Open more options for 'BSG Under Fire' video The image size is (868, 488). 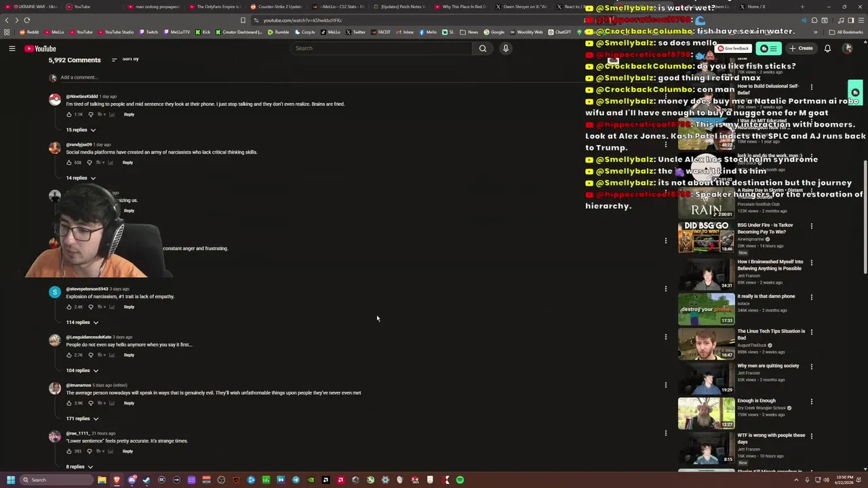(x=811, y=226)
